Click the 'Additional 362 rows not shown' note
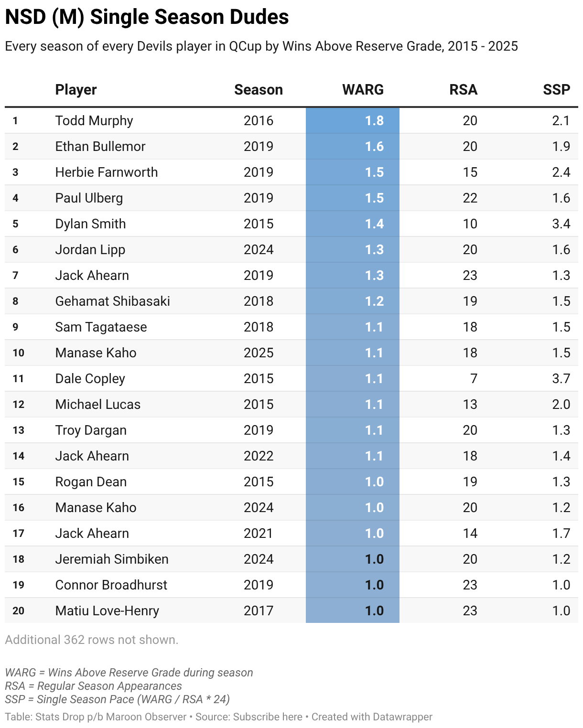 tap(92, 640)
